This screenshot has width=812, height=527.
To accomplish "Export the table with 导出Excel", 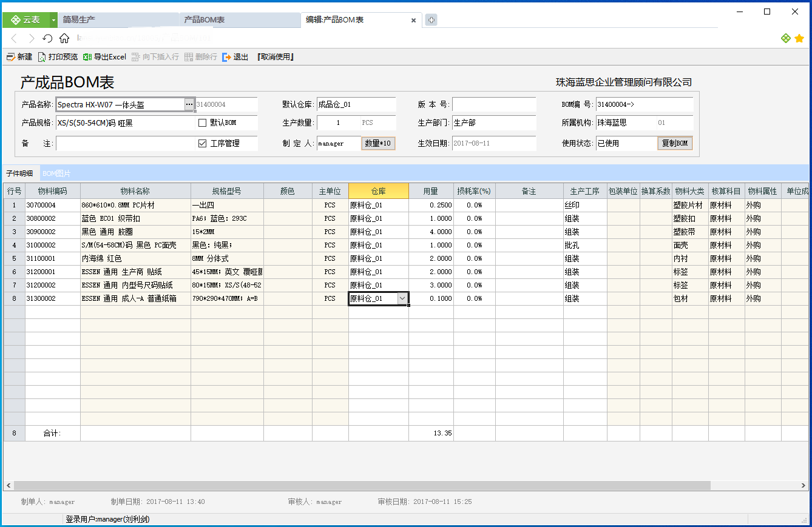I will point(105,57).
